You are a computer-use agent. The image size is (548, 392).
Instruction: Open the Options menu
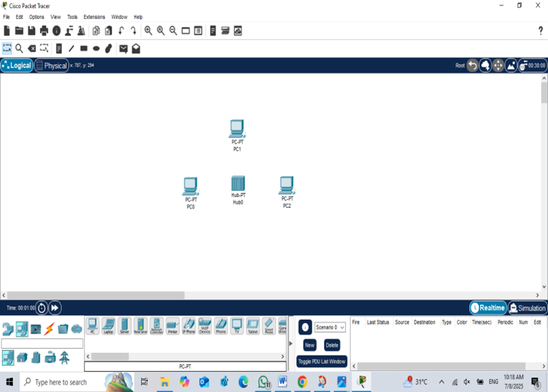[36, 17]
